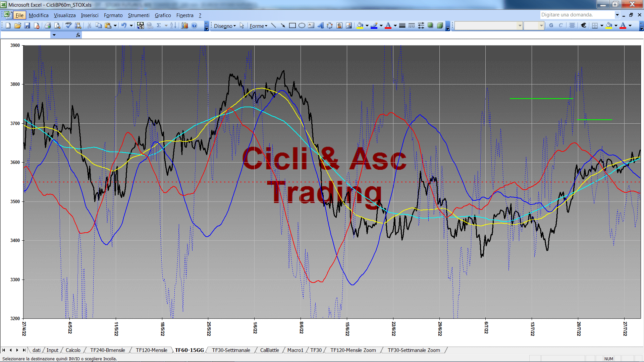Open Excel Help icon
644x362 pixels.
(x=194, y=25)
